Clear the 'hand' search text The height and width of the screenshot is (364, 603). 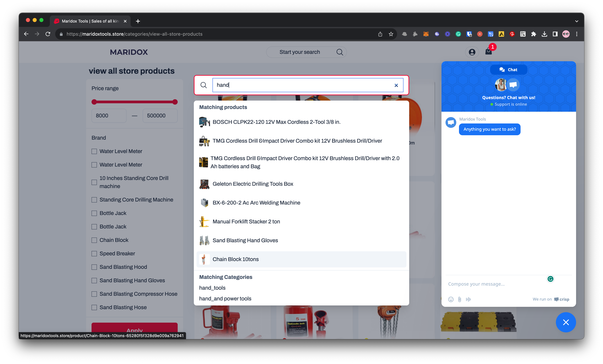[x=396, y=85]
